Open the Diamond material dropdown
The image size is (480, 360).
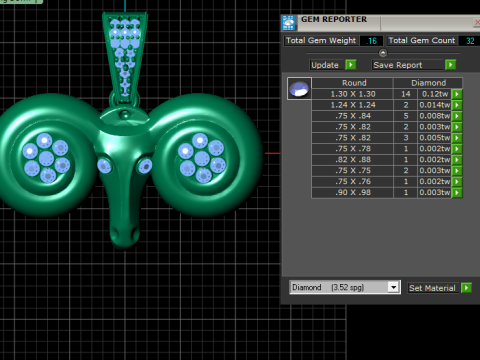[x=394, y=287]
